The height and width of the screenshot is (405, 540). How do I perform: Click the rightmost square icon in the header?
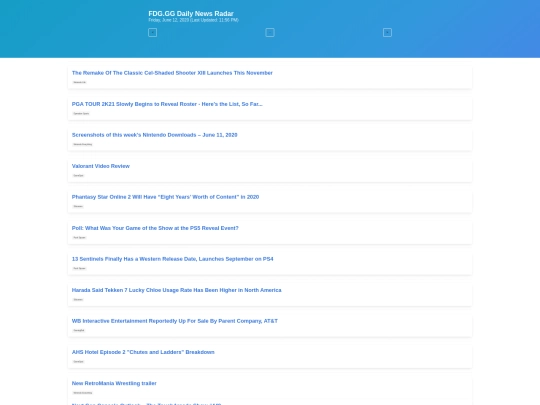coord(387,33)
